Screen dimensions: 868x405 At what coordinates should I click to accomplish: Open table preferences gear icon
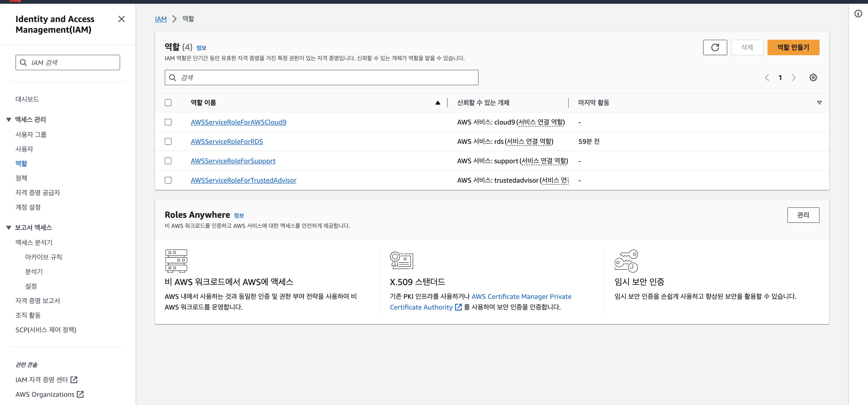813,78
